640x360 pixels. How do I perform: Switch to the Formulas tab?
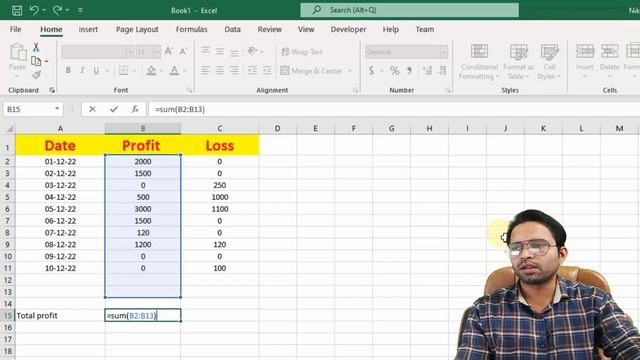click(191, 29)
